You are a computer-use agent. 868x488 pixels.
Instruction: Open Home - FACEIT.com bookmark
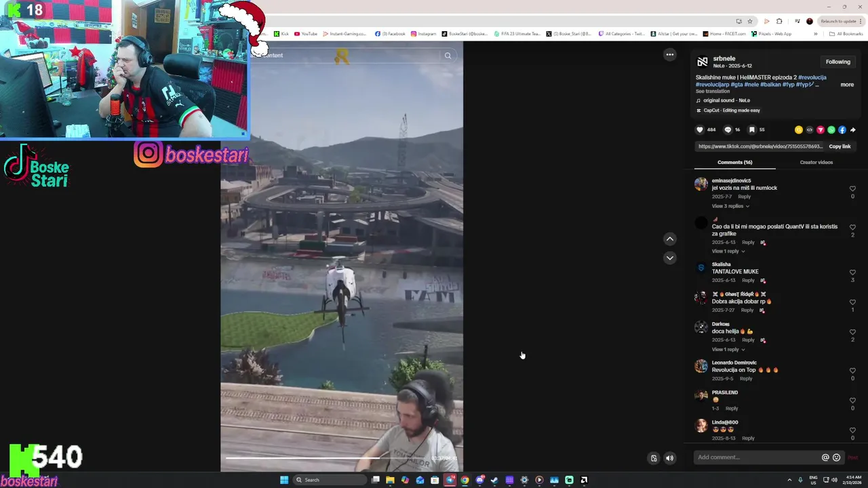coord(724,34)
